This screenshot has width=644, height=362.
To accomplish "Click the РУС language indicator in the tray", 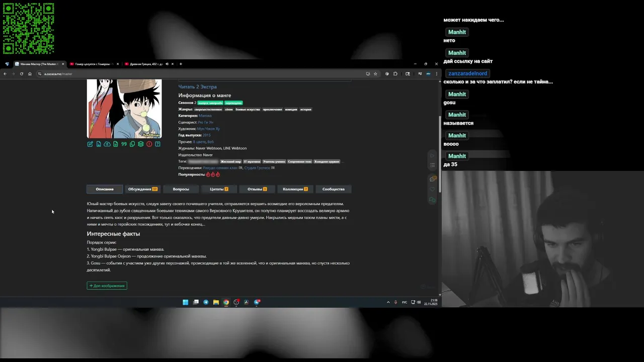I will 405,302.
